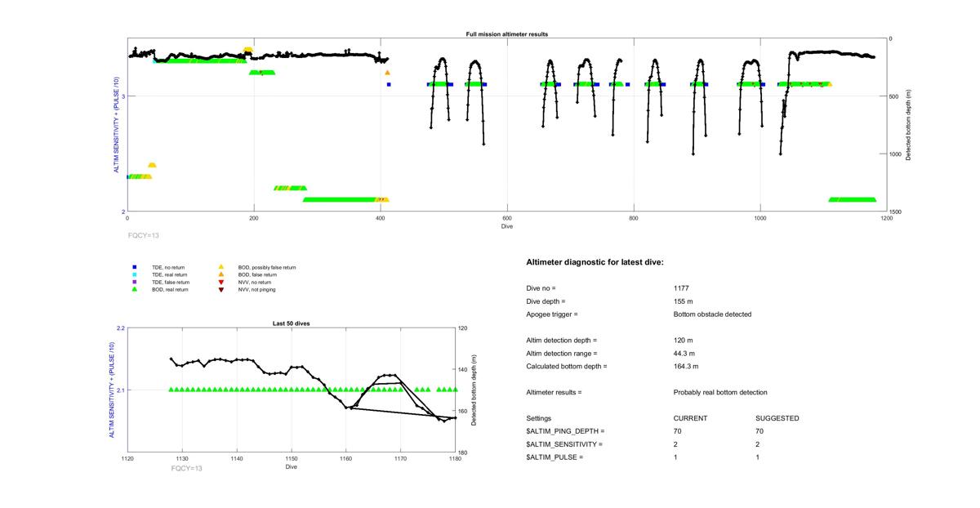Click the 'SUGGESTED' column header
Viewport: 980px width, 508px height.
click(x=777, y=419)
